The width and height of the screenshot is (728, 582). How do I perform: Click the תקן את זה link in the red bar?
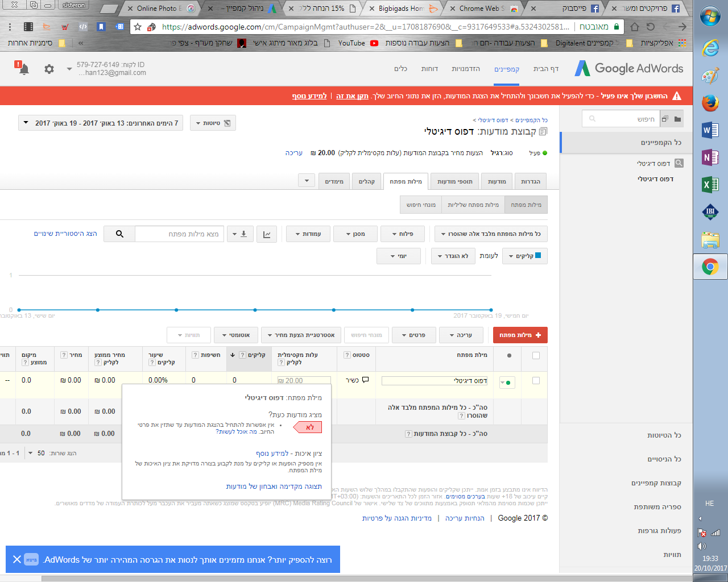click(352, 96)
